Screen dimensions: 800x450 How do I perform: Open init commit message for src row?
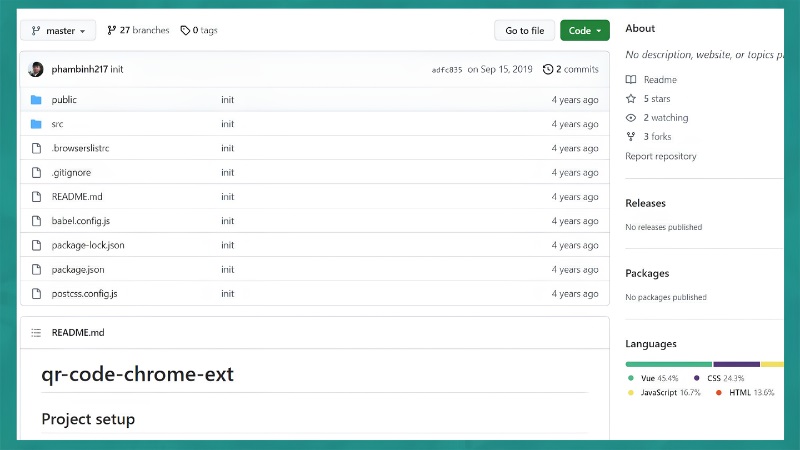coord(228,124)
